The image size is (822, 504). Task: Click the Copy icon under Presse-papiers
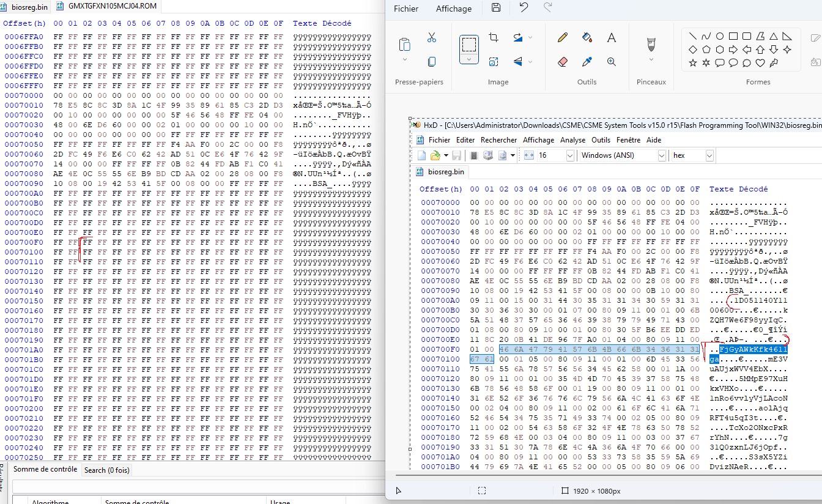[x=431, y=61]
